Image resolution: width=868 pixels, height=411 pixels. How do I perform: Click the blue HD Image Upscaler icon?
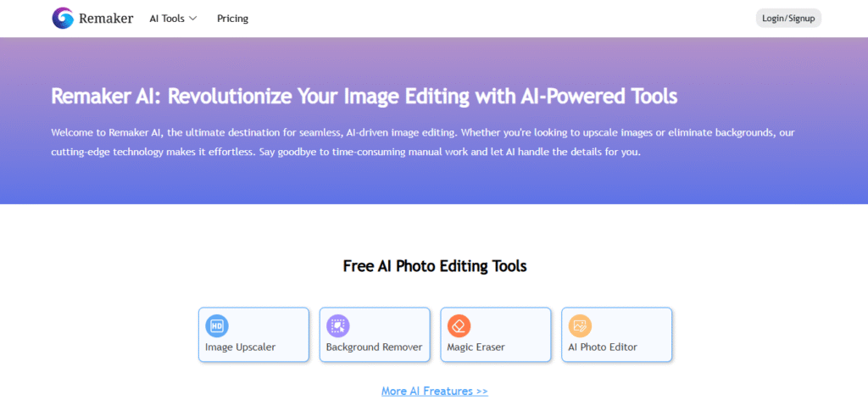coord(217,325)
